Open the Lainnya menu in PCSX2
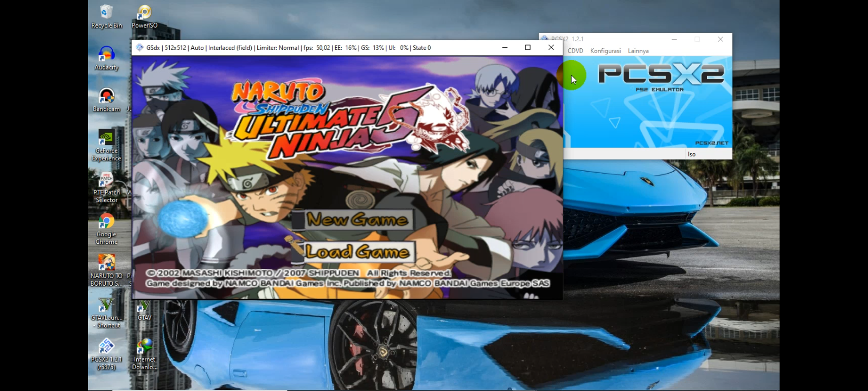This screenshot has height=391, width=868. [x=638, y=51]
